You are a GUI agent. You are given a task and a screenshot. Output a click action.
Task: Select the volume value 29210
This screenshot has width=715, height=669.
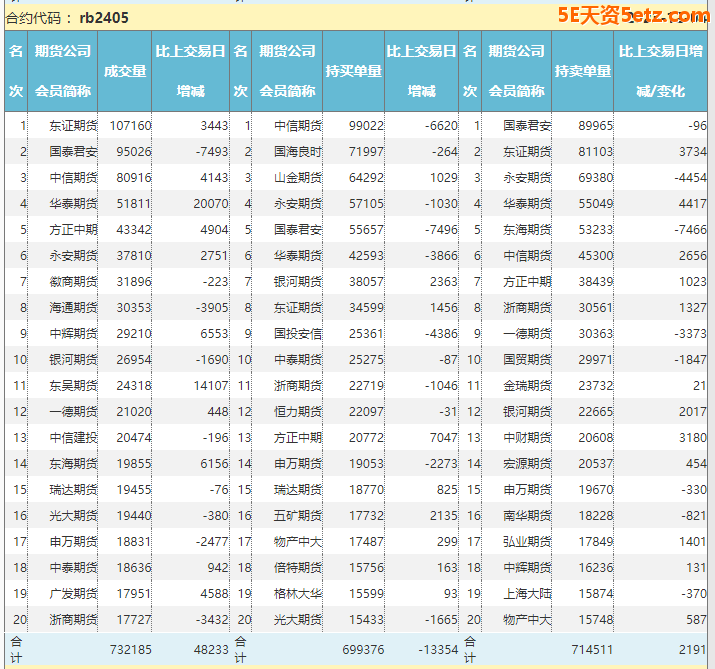[x=134, y=334]
